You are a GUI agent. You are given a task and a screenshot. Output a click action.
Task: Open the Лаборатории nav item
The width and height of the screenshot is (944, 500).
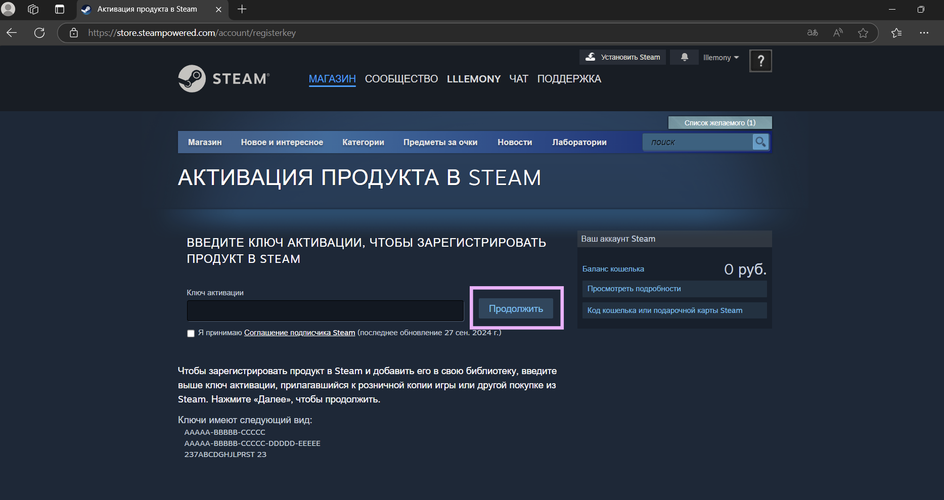(x=579, y=142)
